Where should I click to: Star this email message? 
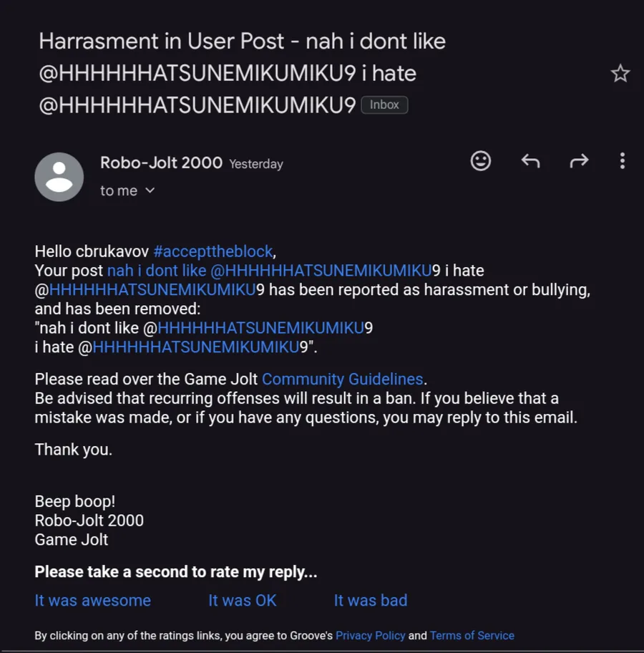click(x=620, y=73)
